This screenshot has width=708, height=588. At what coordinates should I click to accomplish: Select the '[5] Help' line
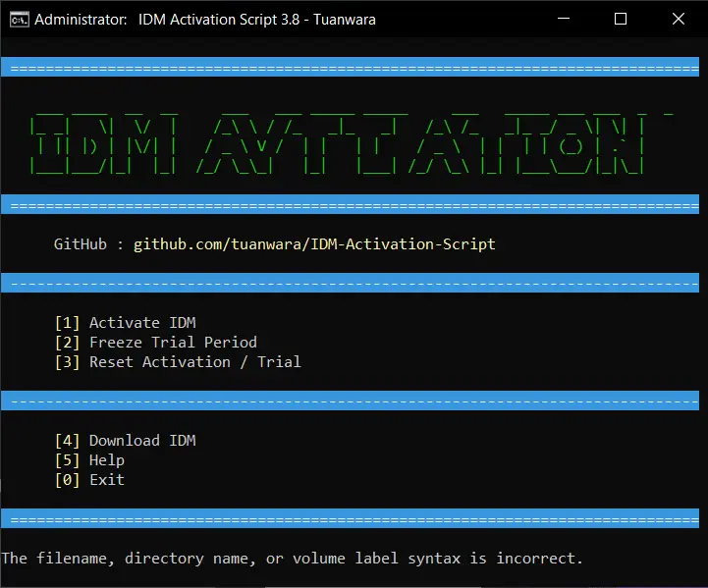(x=89, y=460)
